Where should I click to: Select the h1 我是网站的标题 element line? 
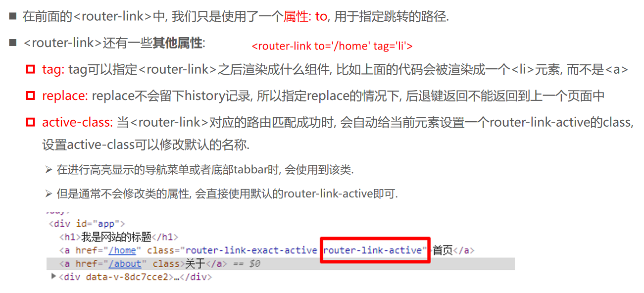pyautogui.click(x=119, y=237)
